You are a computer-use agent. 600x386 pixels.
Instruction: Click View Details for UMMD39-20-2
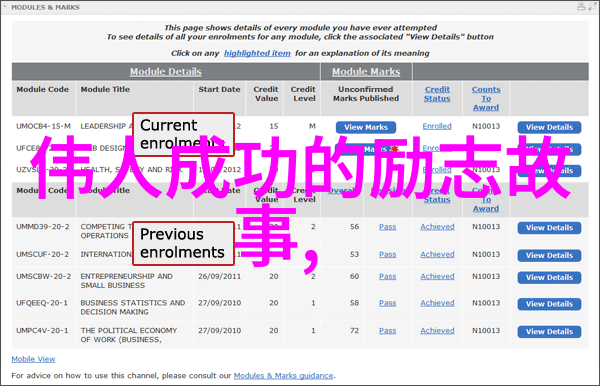pyautogui.click(x=549, y=228)
